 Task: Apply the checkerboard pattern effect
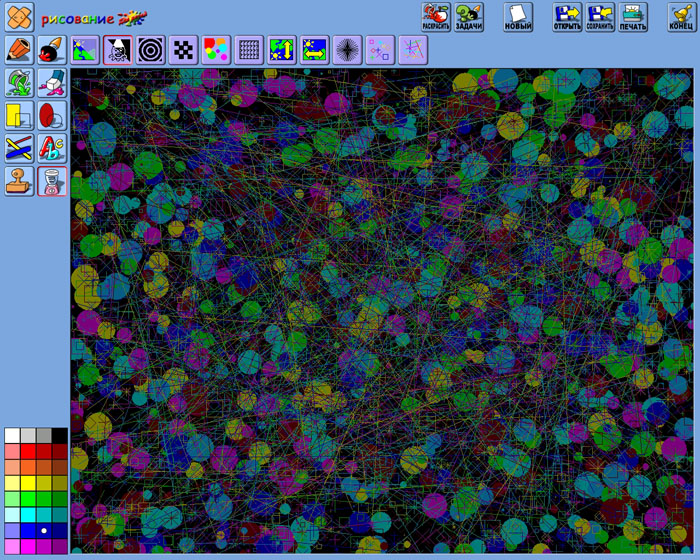(x=183, y=50)
